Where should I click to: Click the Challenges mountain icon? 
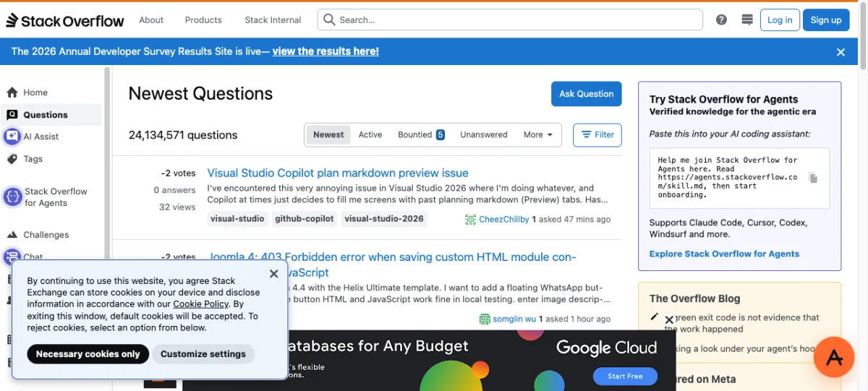click(12, 235)
